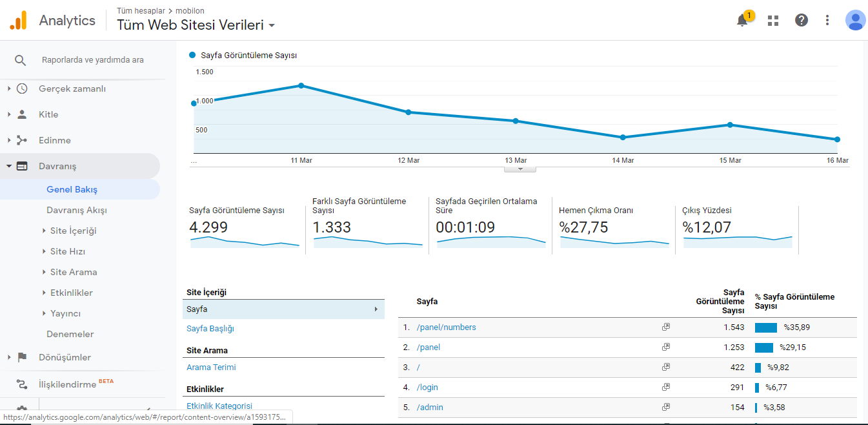This screenshot has width=868, height=425.
Task: Open the notifications bell icon
Action: (742, 21)
